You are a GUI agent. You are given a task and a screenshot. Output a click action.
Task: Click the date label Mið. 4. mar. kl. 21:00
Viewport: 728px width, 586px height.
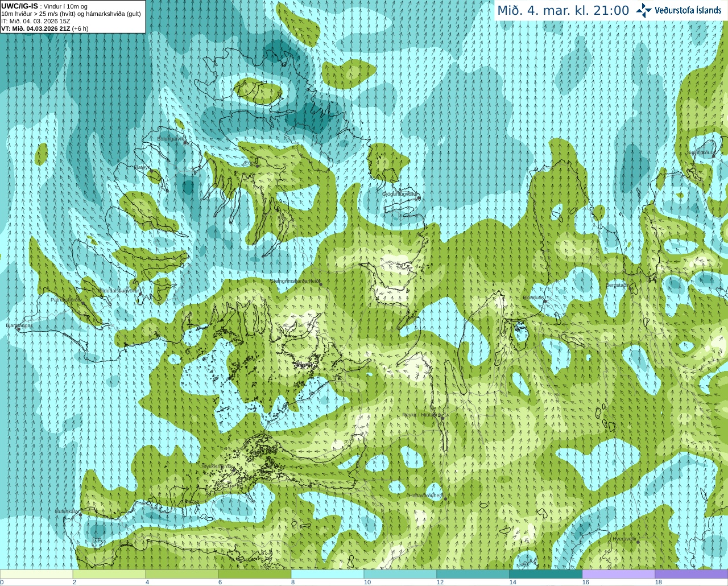tap(563, 10)
